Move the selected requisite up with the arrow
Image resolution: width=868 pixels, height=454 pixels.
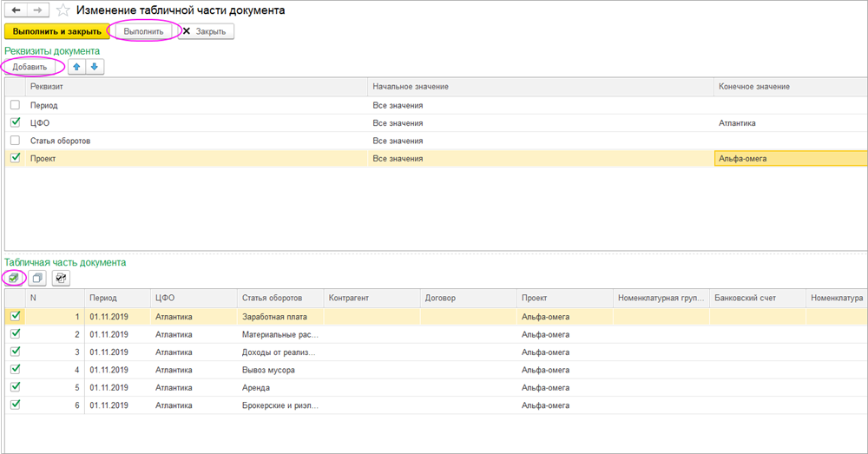click(x=77, y=67)
